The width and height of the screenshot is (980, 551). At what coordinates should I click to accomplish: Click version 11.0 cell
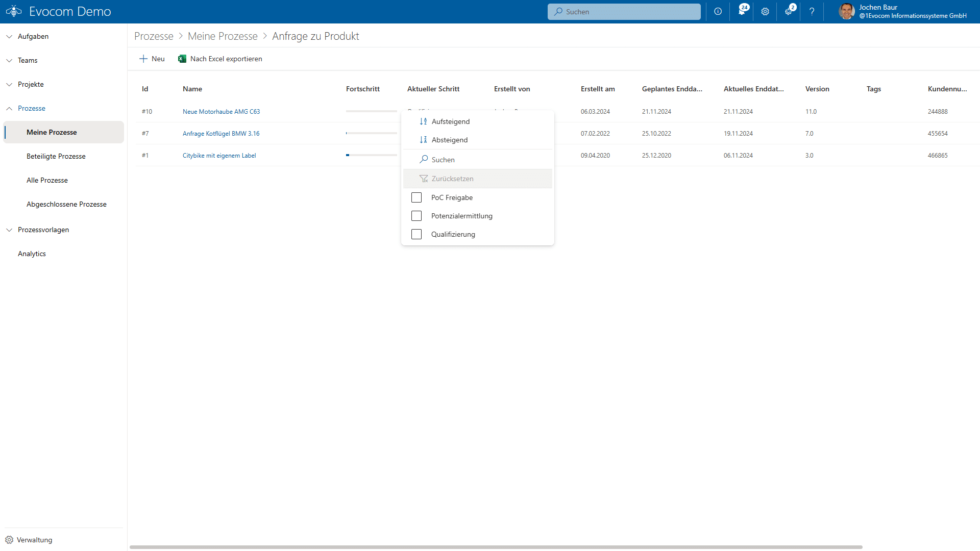[811, 111]
